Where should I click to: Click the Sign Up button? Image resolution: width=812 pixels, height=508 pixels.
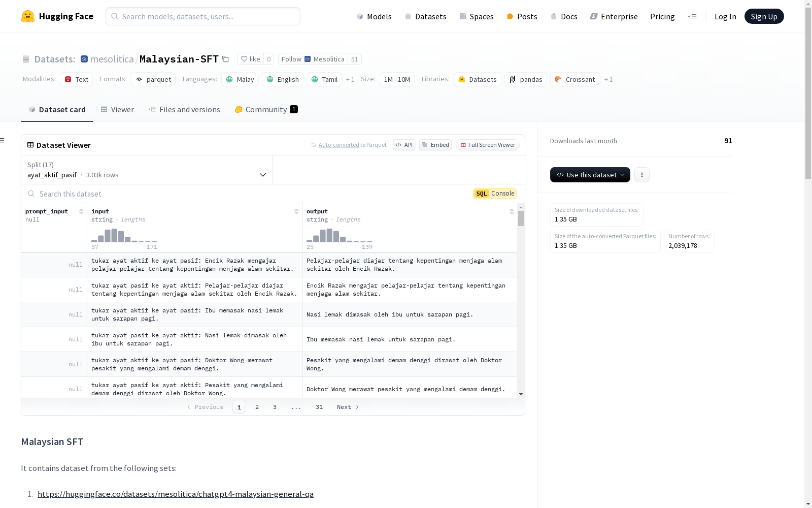click(x=764, y=16)
